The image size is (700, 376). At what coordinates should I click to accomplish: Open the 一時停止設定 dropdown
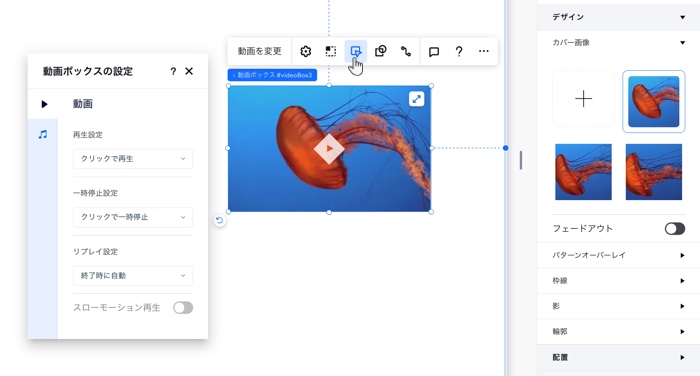(x=133, y=217)
